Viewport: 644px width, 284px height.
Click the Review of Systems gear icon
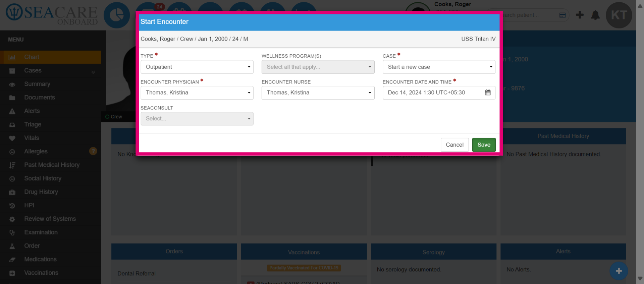point(12,219)
